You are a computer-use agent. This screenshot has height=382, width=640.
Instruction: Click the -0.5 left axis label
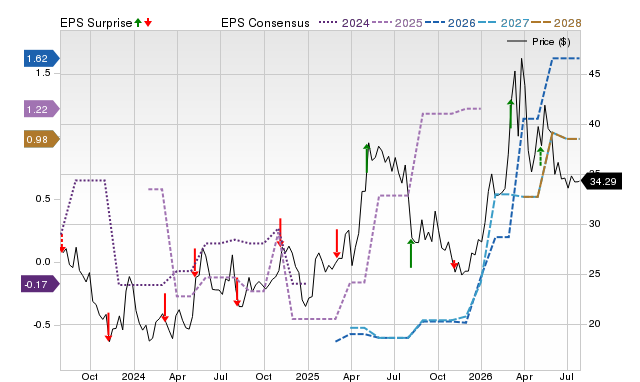click(x=42, y=325)
